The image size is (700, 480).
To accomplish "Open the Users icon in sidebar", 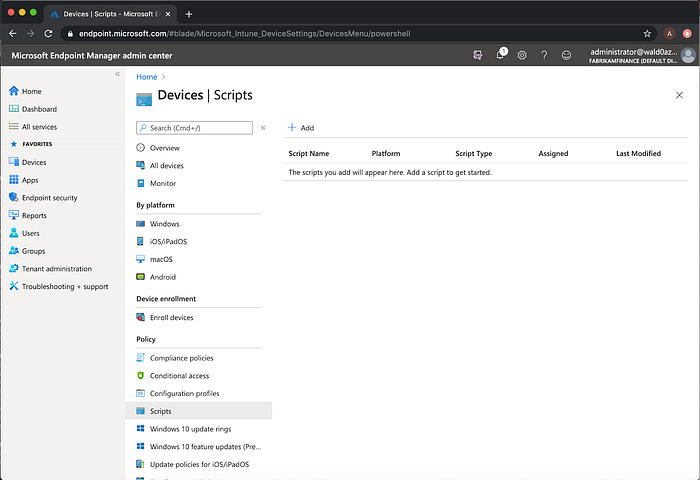I will (x=14, y=233).
